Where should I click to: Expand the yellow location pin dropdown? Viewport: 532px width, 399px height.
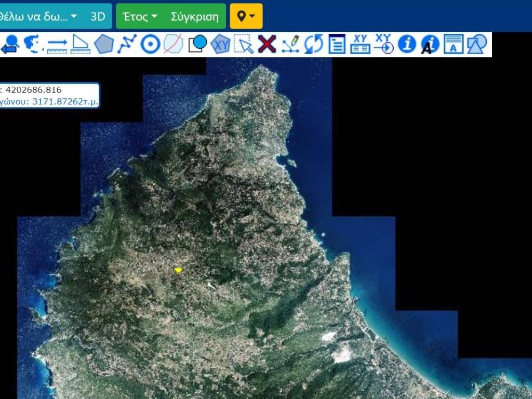[246, 16]
